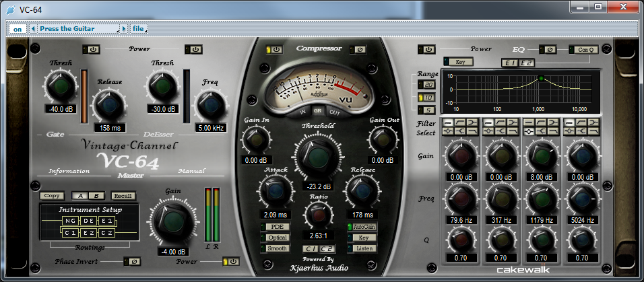Enable the EQ Key button

pyautogui.click(x=458, y=61)
